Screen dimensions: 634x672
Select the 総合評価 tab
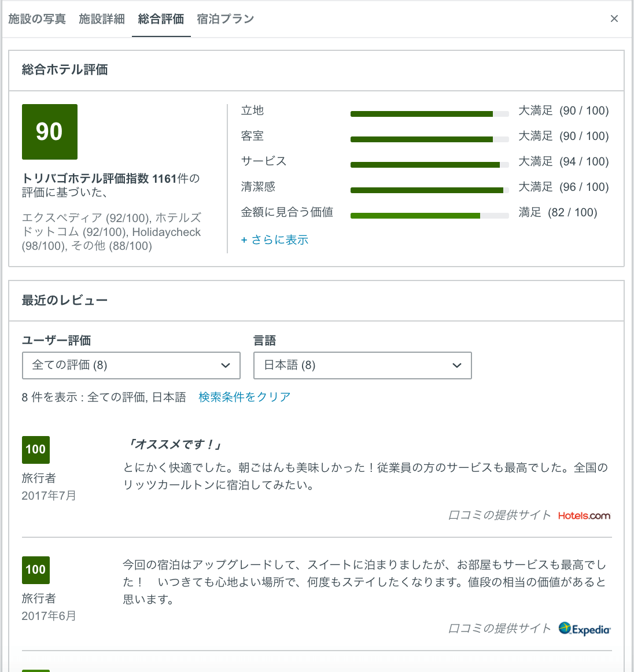(x=161, y=19)
